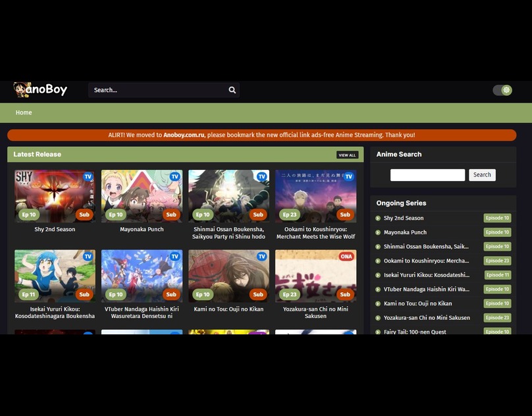Open Kami no Tou in Ongoing Series list

coord(417,303)
